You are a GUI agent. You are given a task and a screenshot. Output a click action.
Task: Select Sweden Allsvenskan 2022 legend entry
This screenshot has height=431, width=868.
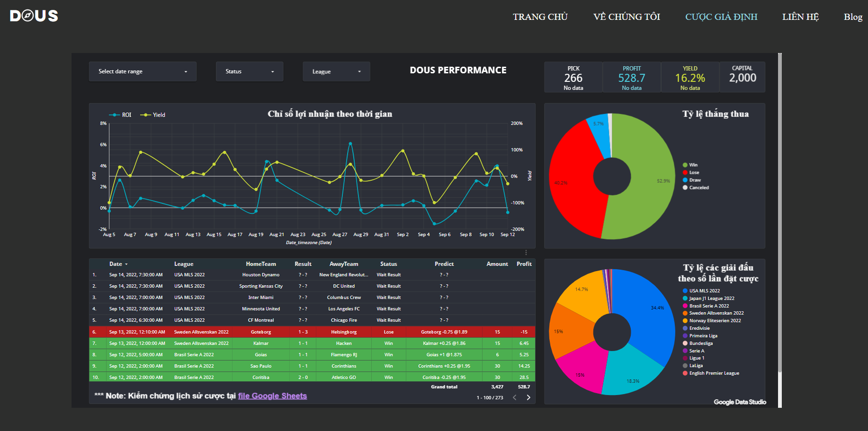tap(713, 313)
